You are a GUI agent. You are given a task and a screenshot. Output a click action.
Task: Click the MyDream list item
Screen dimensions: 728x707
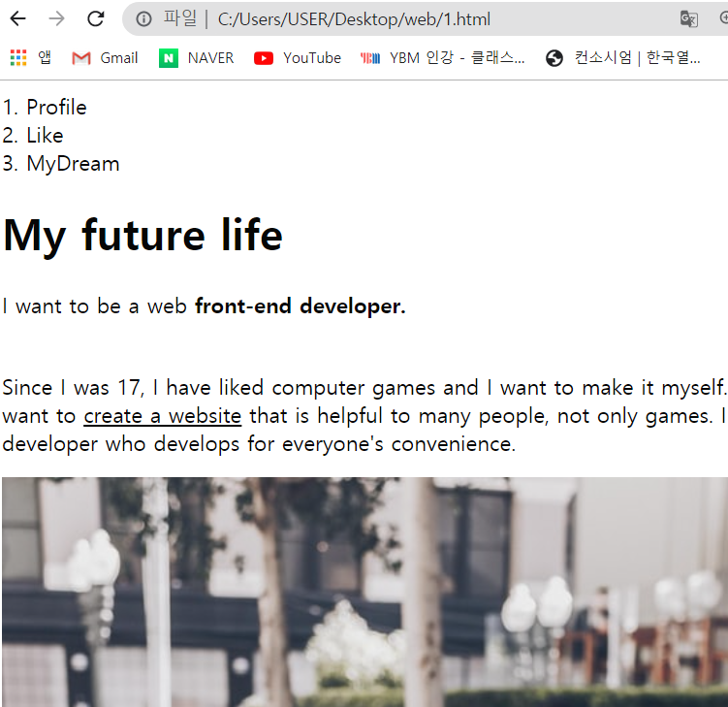pos(73,164)
